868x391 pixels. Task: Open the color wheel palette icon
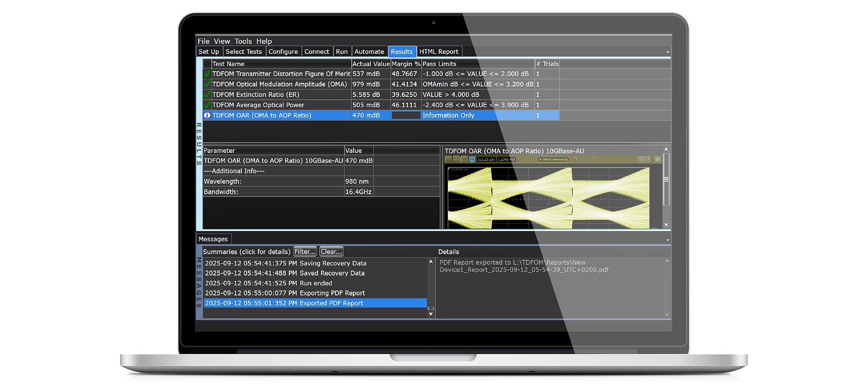tap(575, 159)
